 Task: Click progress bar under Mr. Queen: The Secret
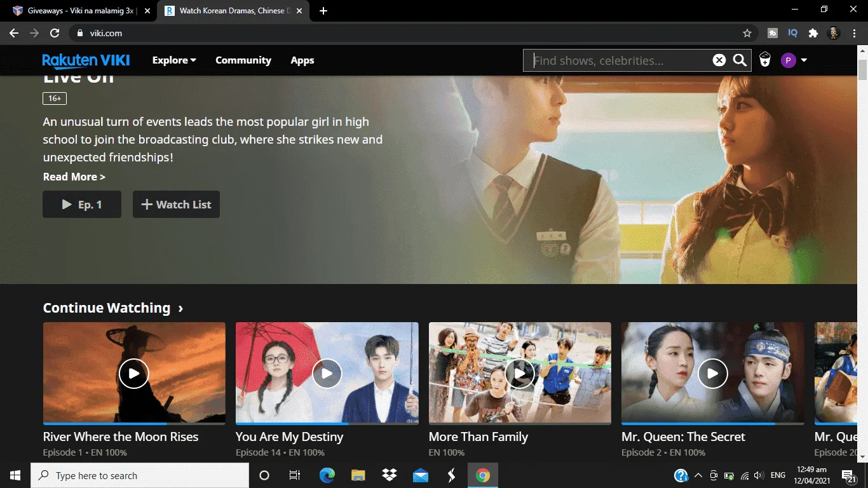click(713, 423)
